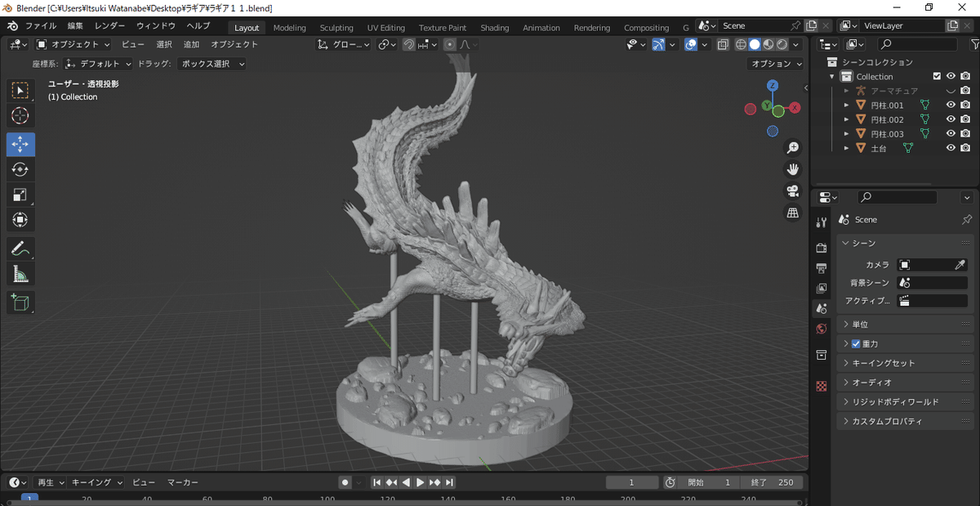Jump to the timeline start frame
980x506 pixels.
[376, 483]
